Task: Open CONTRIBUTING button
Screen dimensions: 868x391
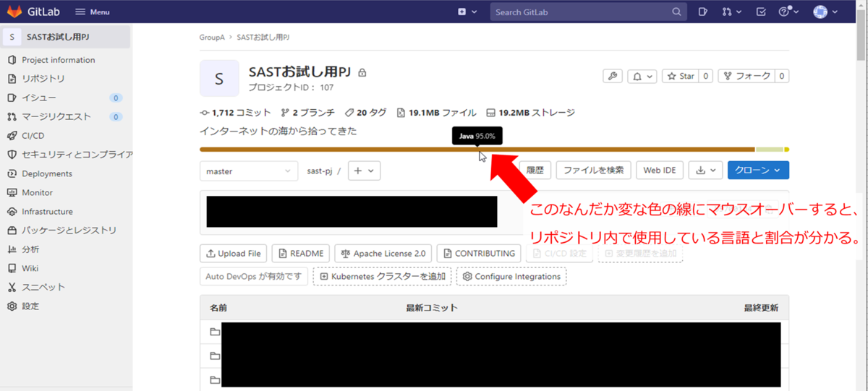Action: click(479, 254)
